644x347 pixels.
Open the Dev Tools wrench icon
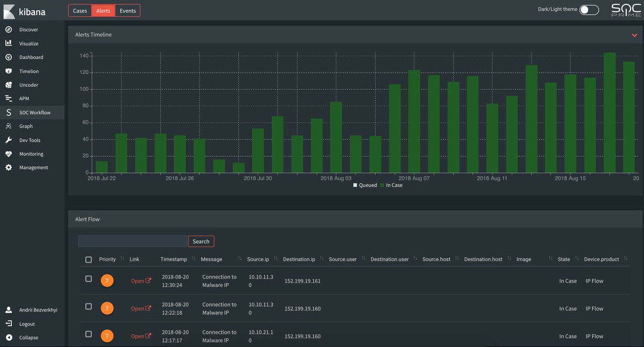point(9,140)
